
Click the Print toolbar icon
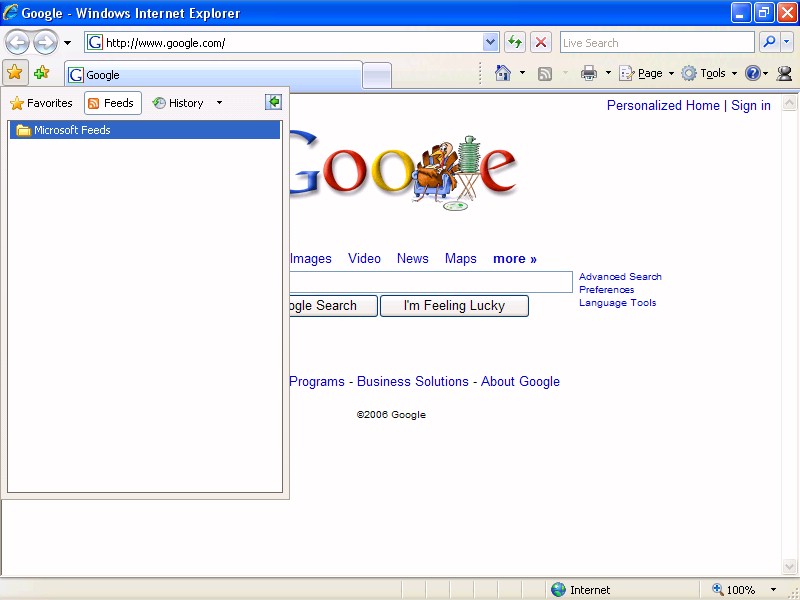click(x=589, y=73)
